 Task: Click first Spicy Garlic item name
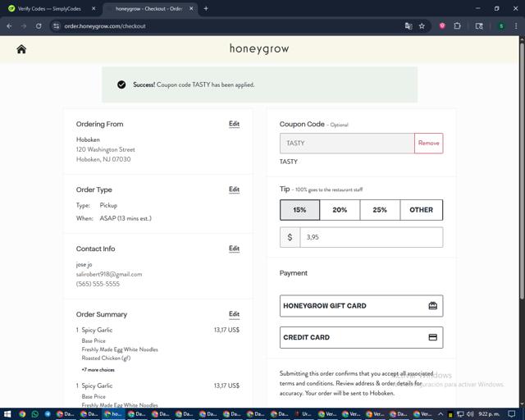(97, 330)
